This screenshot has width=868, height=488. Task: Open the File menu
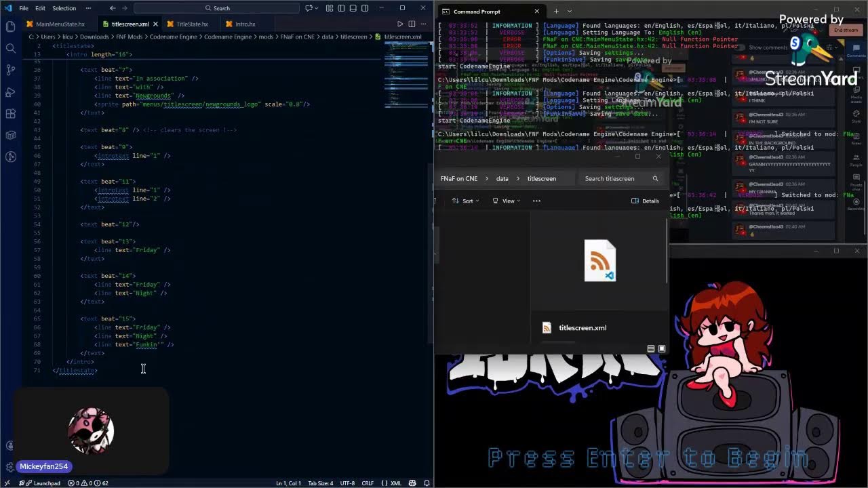point(24,8)
